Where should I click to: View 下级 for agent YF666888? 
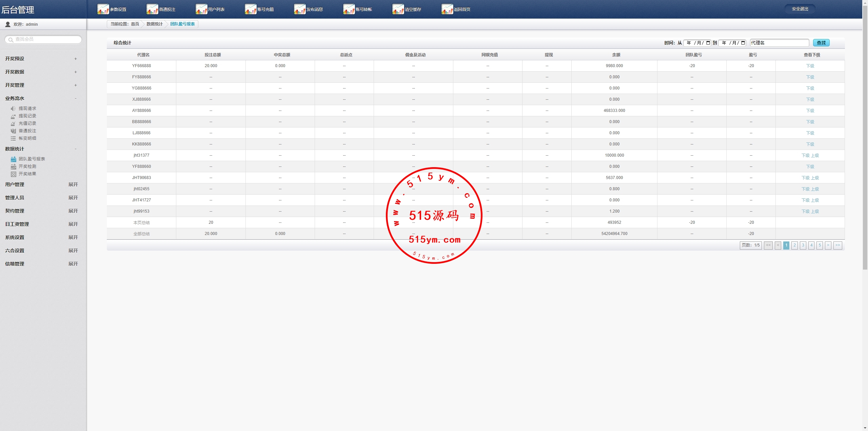pyautogui.click(x=810, y=66)
